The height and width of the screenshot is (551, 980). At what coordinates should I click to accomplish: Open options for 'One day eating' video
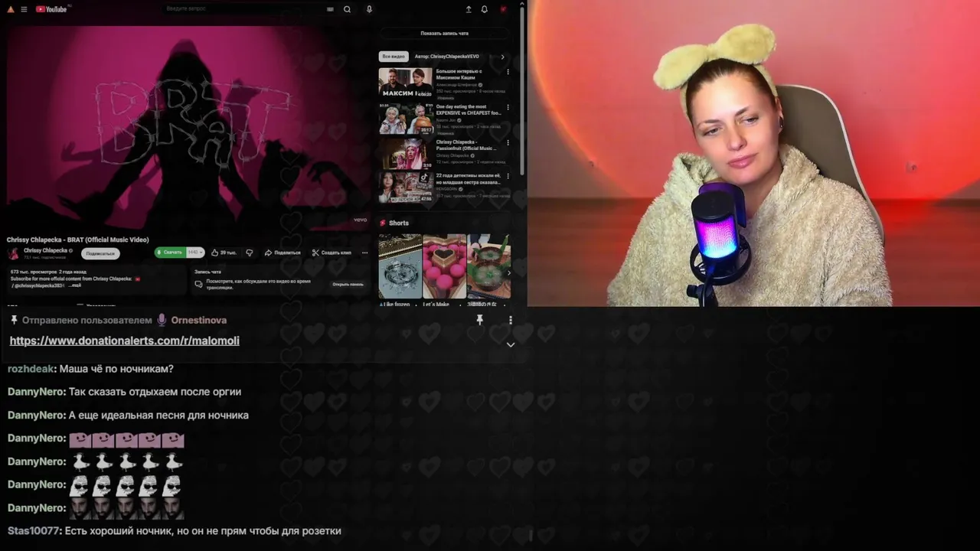(x=508, y=107)
